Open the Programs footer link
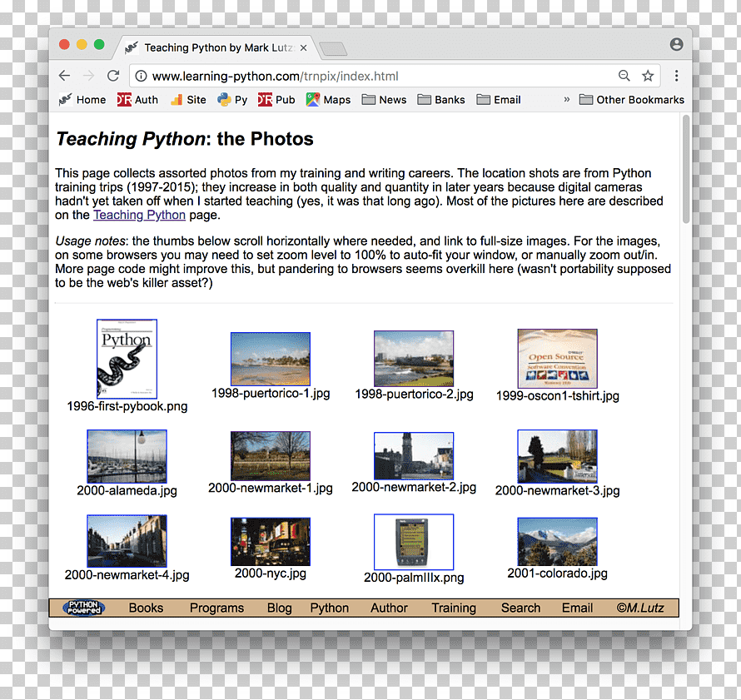Image resolution: width=741 pixels, height=700 pixels. pos(217,608)
